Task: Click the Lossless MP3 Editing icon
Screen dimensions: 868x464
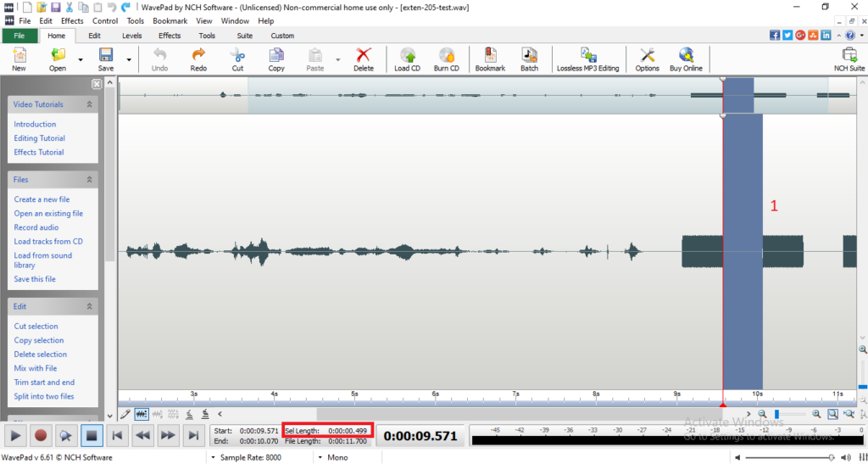Action: 587,59
